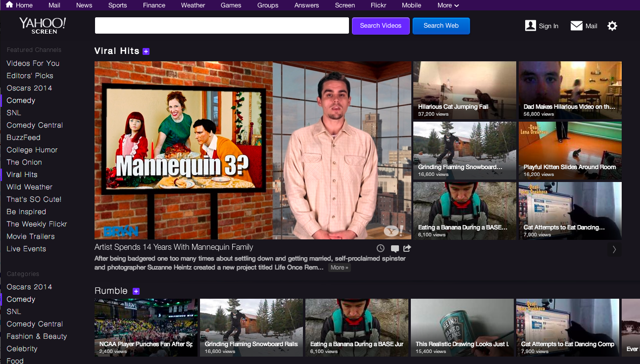Click the Search Web button
640x364 pixels.
click(441, 26)
